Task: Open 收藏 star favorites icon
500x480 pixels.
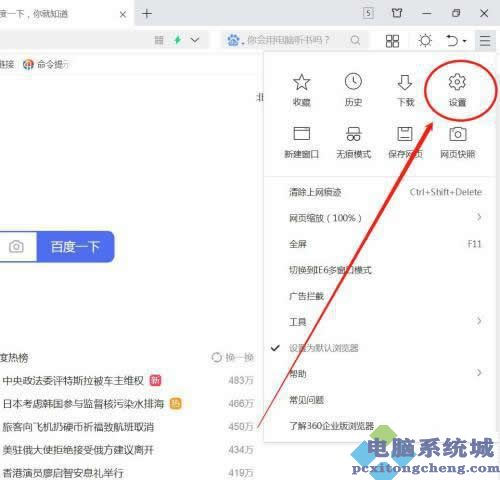Action: pos(301,90)
